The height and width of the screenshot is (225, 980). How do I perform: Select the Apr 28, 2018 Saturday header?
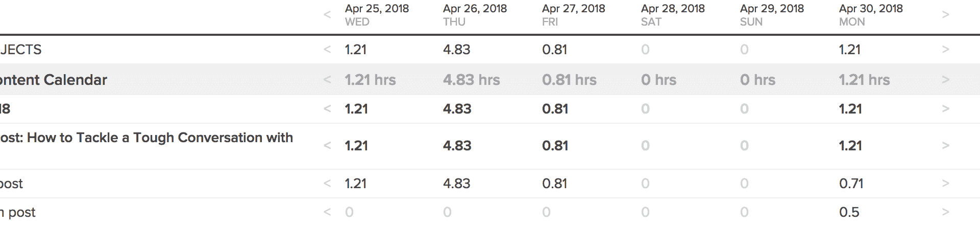coord(673,15)
